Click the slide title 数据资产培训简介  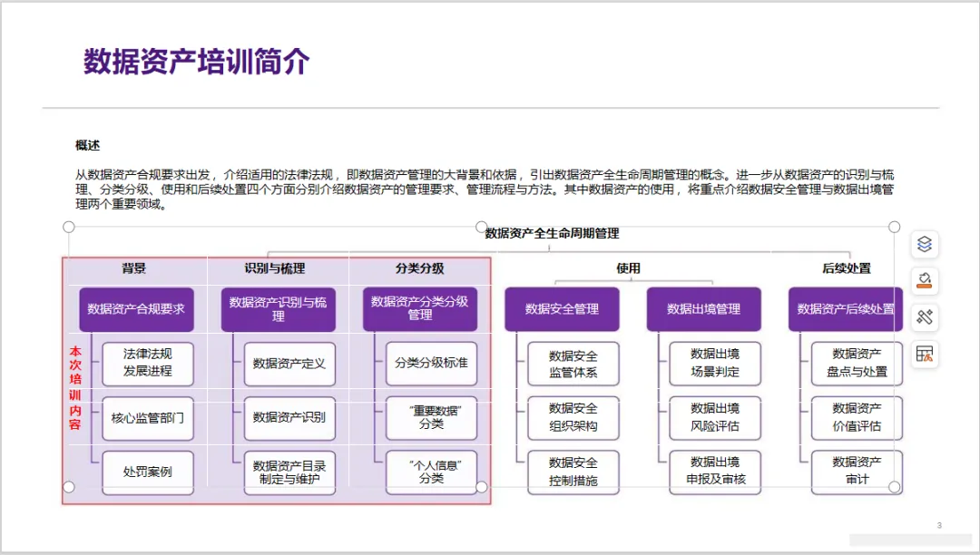point(196,62)
